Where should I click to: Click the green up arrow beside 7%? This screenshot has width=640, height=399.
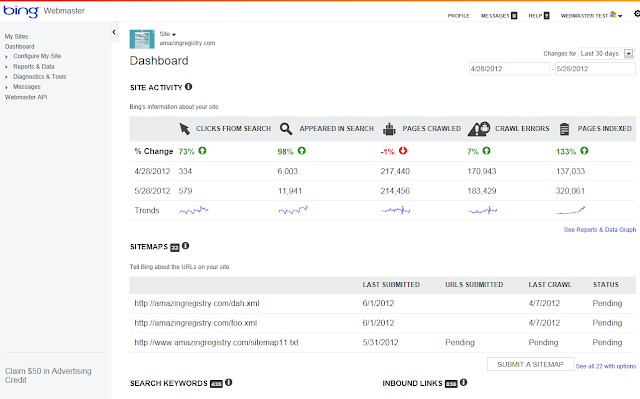486,151
